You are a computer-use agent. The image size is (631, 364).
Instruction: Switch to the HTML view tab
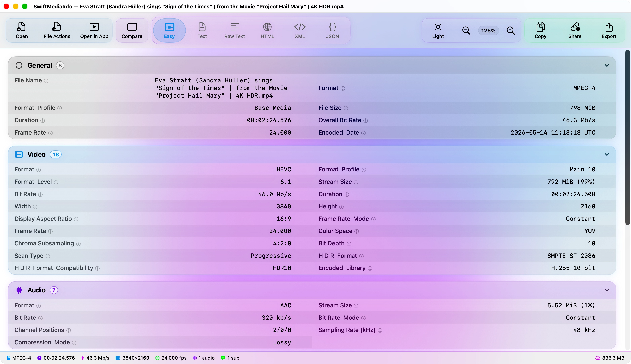(267, 30)
